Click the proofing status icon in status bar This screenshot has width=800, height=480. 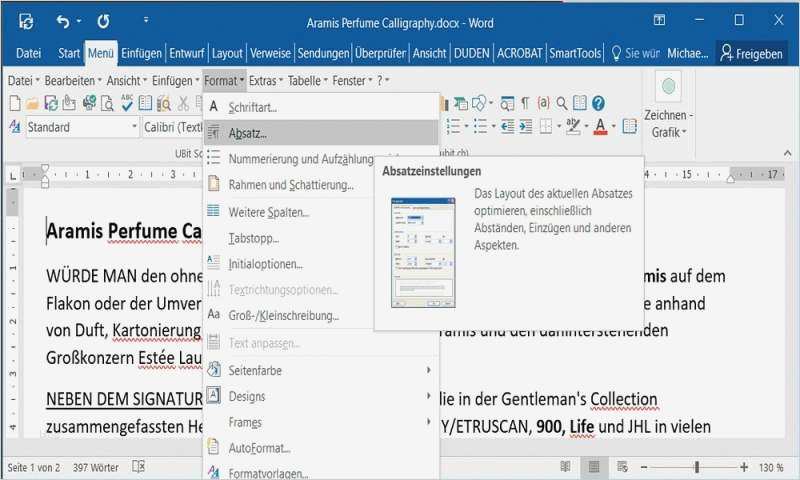138,466
